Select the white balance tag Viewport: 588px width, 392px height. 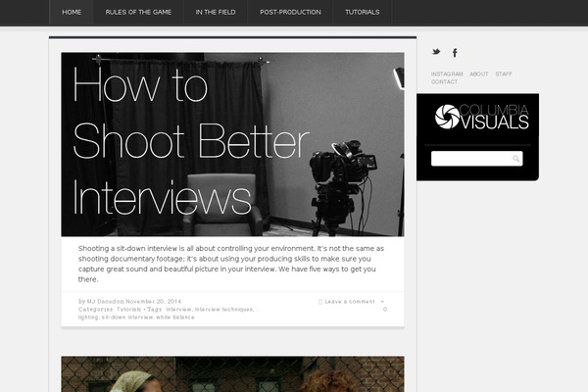pyautogui.click(x=175, y=317)
